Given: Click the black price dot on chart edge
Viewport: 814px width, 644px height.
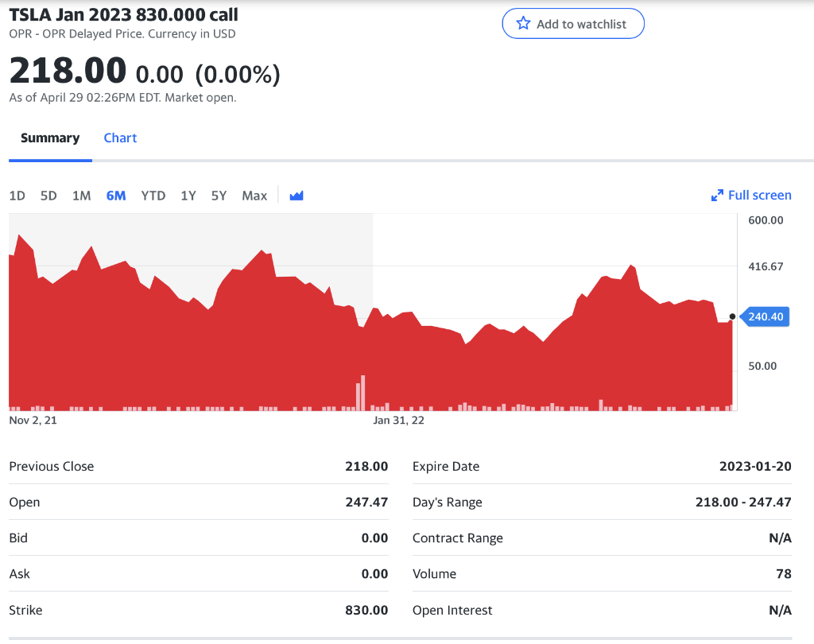Looking at the screenshot, I should pyautogui.click(x=732, y=316).
